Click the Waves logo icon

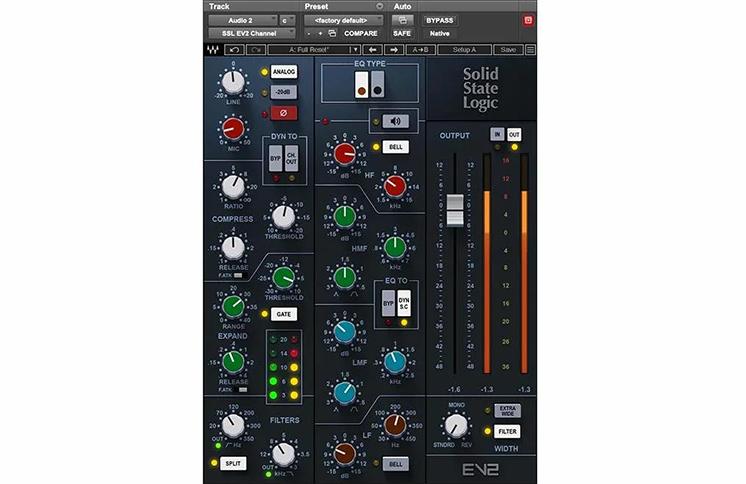(213, 49)
